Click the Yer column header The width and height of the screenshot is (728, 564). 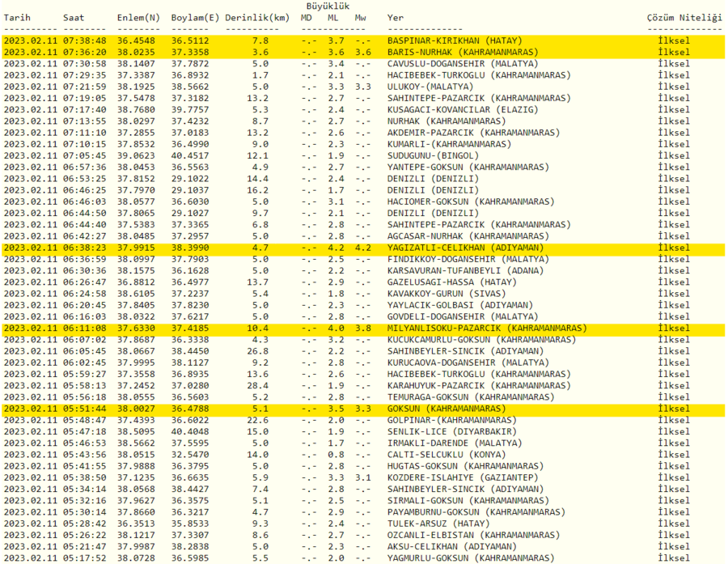coord(396,17)
